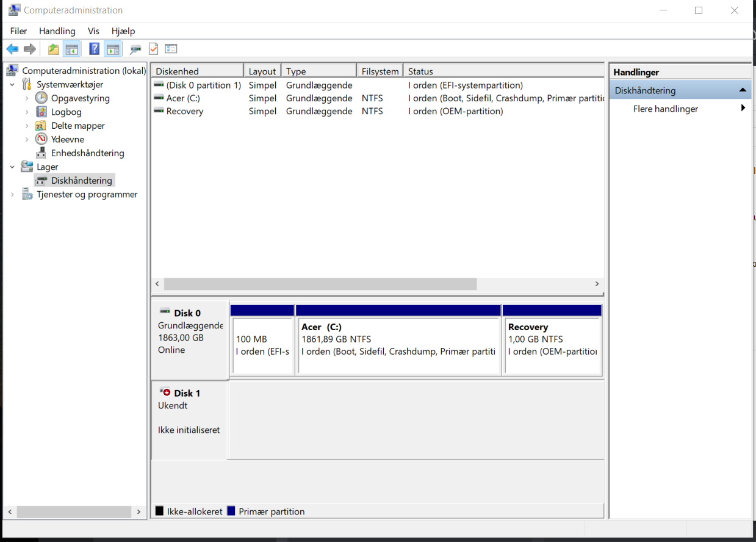Click the Enhedshåndtering device icon

click(x=41, y=153)
